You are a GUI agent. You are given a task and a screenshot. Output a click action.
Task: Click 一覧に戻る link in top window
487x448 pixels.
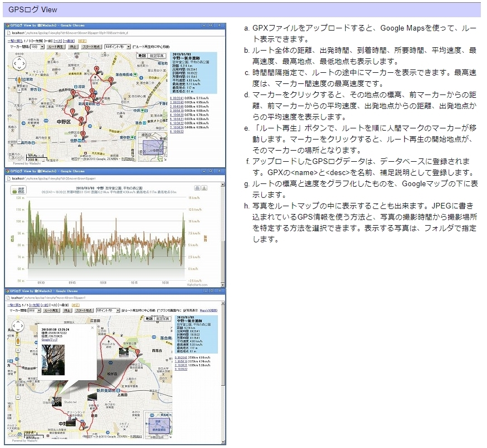pyautogui.click(x=15, y=41)
